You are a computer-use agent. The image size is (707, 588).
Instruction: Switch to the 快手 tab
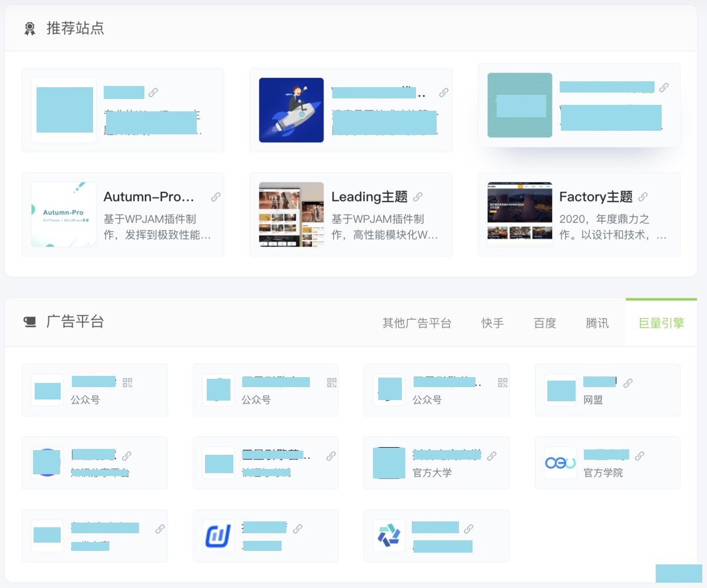(492, 323)
